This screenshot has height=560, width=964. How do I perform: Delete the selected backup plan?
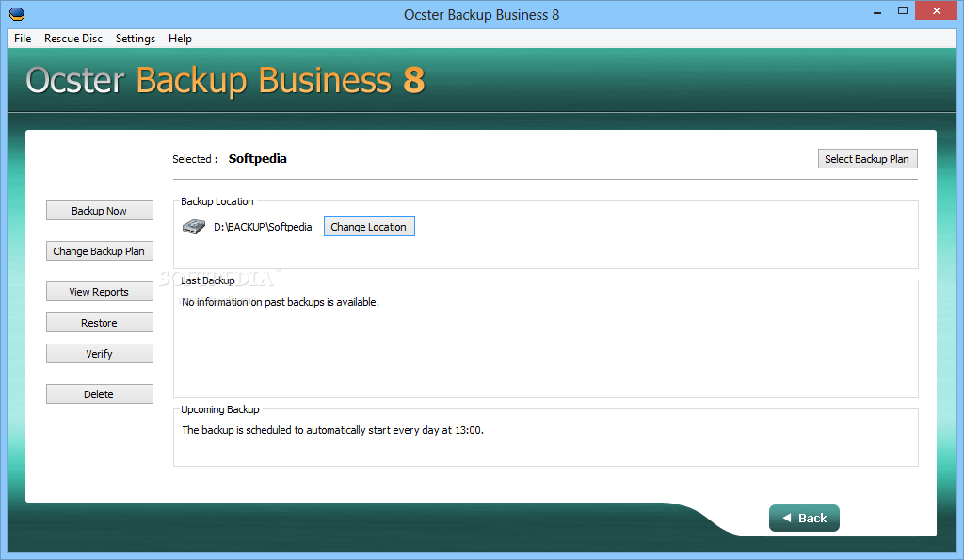tap(100, 394)
